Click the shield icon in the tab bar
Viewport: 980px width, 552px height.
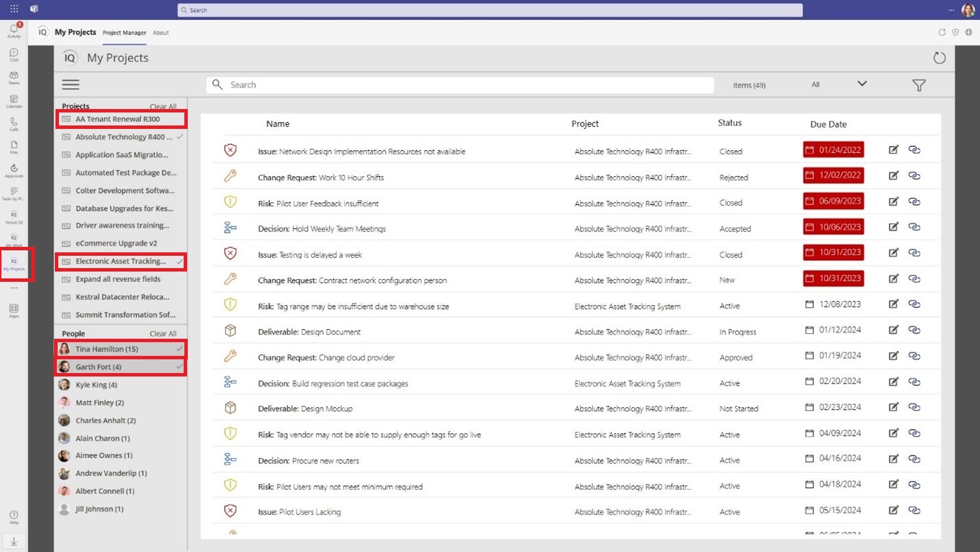click(955, 32)
